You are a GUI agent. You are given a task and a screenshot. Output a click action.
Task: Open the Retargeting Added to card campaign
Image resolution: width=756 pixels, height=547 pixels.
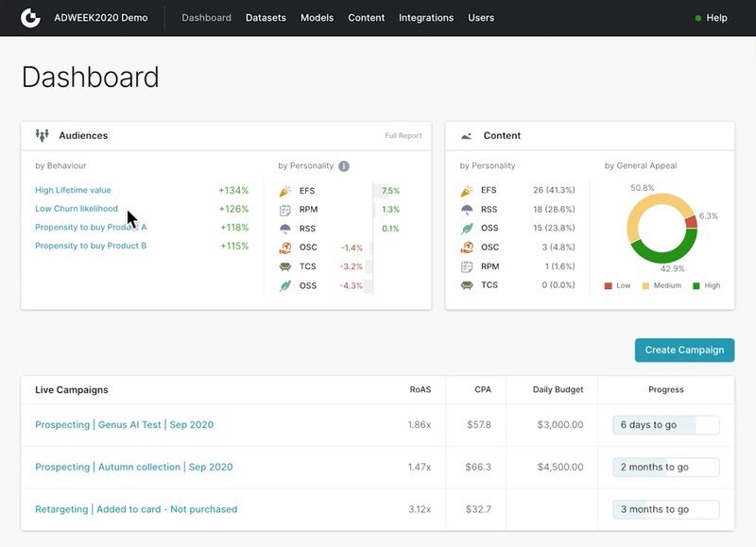tap(136, 509)
